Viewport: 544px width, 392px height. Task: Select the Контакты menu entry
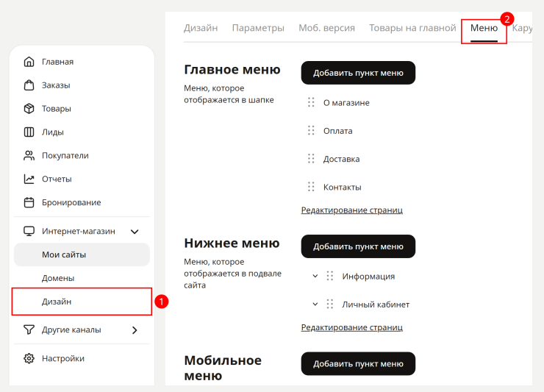click(x=342, y=187)
